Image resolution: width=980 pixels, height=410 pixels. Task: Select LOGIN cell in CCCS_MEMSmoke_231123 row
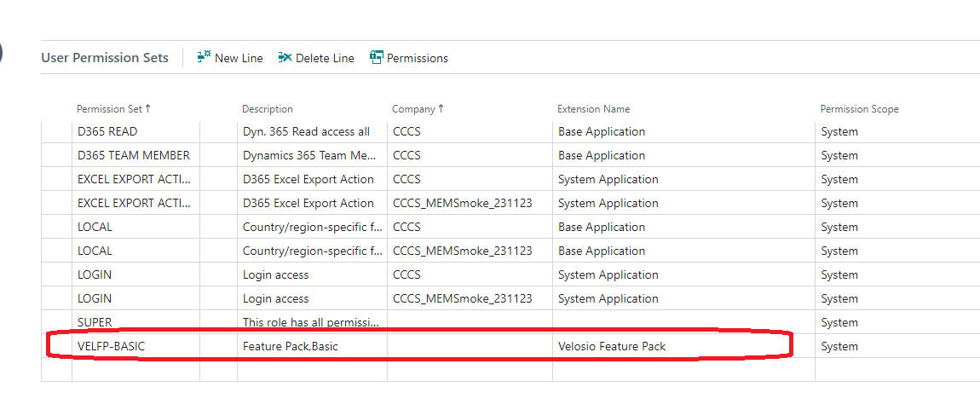point(135,298)
